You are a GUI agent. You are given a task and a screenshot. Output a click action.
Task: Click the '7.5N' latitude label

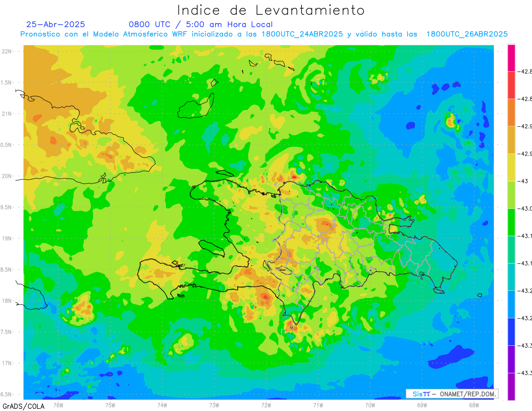7,332
